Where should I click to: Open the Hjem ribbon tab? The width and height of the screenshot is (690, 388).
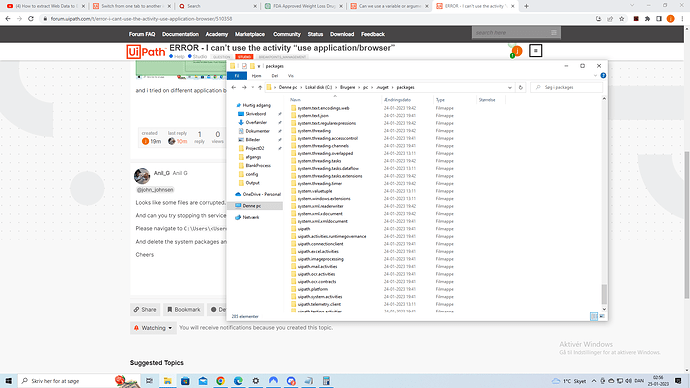click(x=256, y=76)
